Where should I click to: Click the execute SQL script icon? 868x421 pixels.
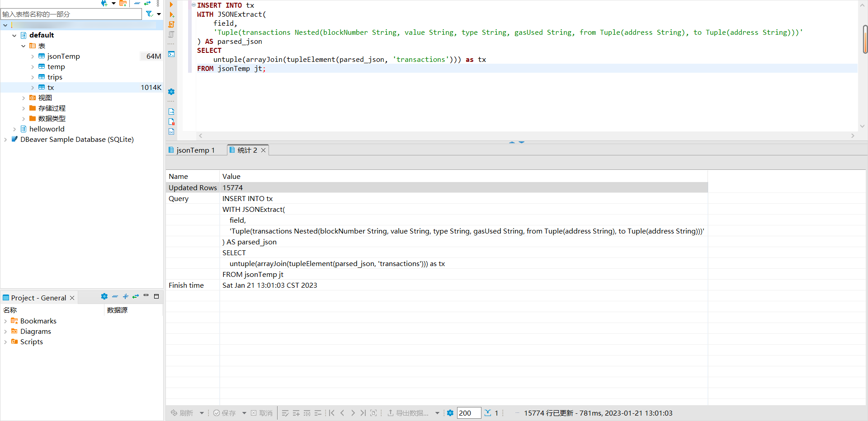[x=171, y=24]
